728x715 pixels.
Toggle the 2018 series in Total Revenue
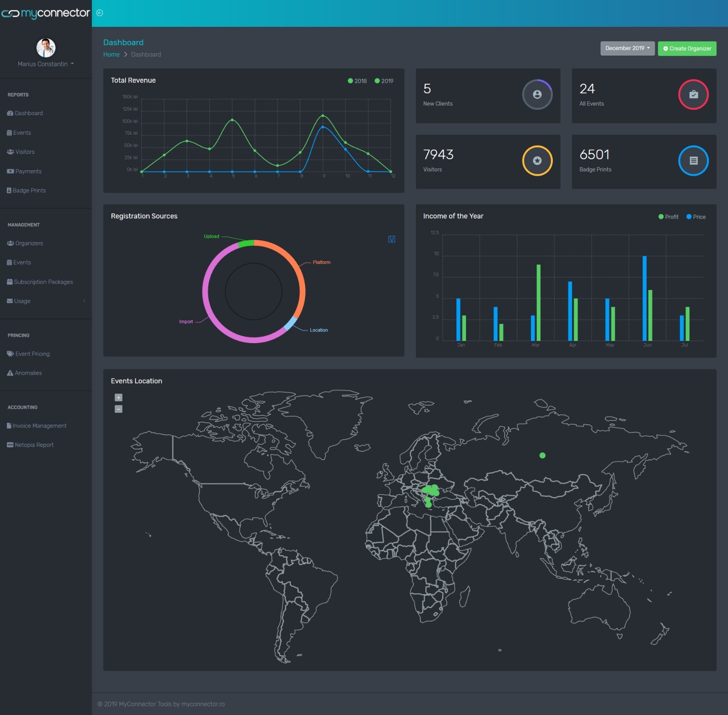coord(357,81)
